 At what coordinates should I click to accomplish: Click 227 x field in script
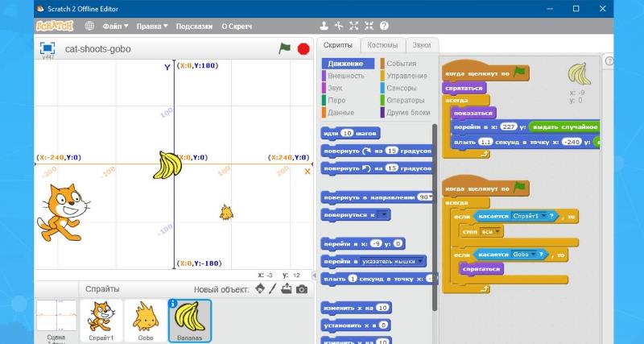click(509, 127)
